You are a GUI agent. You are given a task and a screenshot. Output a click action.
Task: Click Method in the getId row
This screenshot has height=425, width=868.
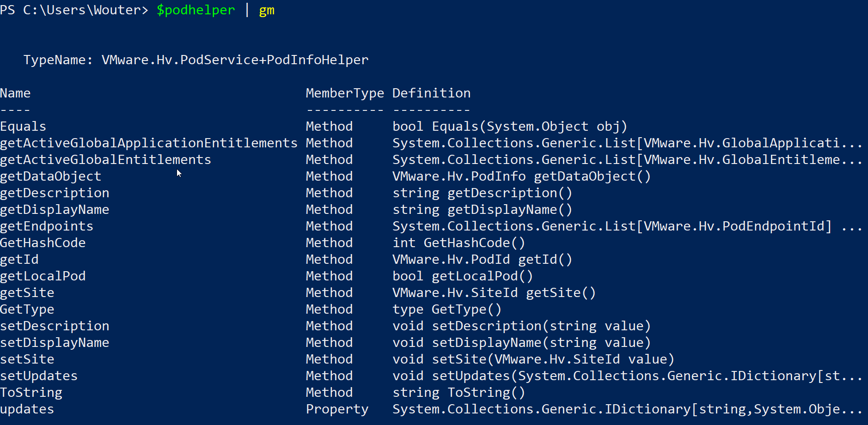[x=329, y=260]
